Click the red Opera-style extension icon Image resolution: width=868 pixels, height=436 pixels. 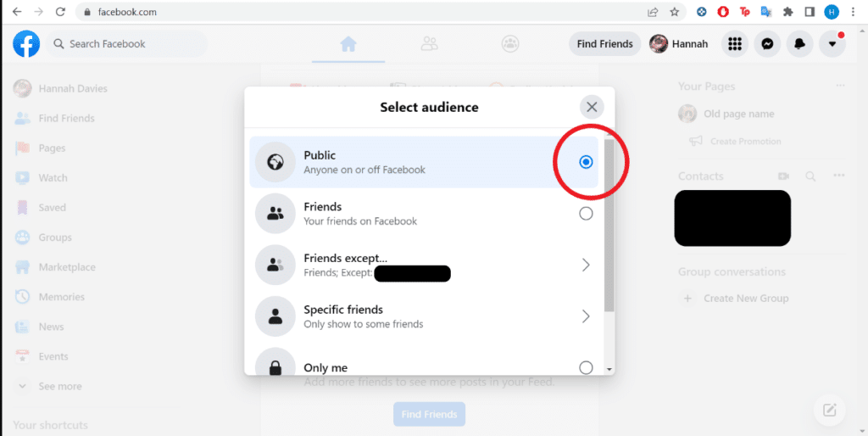click(x=723, y=12)
